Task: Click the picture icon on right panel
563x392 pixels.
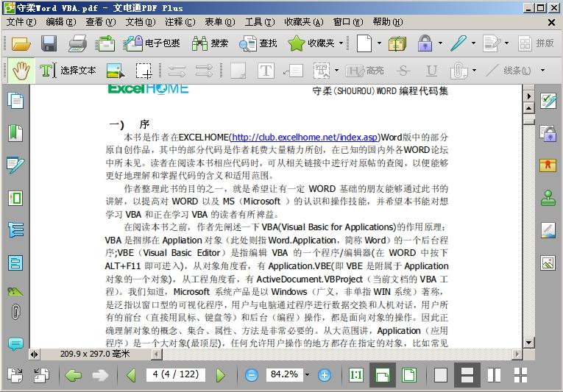Action: tap(548, 263)
